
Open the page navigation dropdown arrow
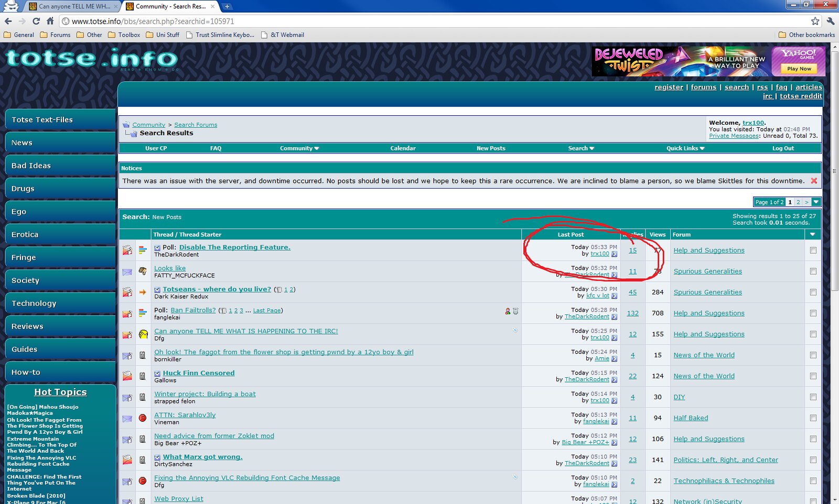tap(816, 202)
